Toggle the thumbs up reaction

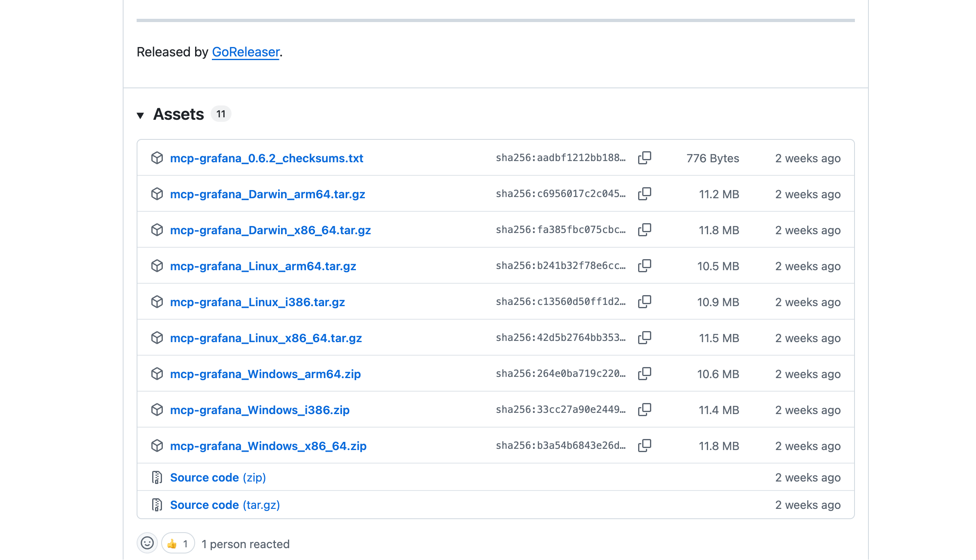(x=178, y=544)
